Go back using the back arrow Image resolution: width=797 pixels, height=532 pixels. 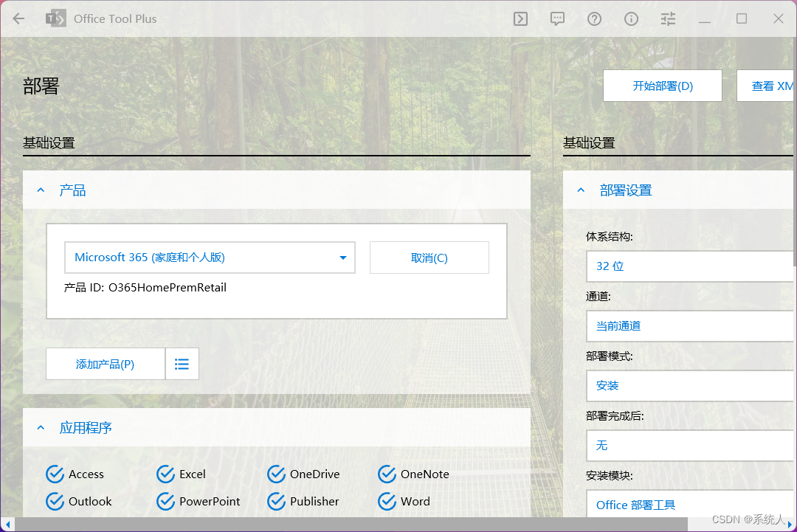click(x=18, y=18)
